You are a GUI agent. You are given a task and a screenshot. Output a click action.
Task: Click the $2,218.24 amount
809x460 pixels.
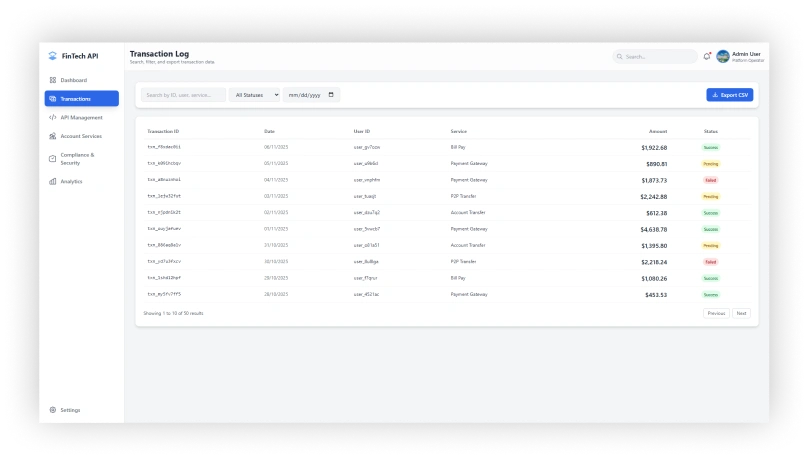click(654, 262)
